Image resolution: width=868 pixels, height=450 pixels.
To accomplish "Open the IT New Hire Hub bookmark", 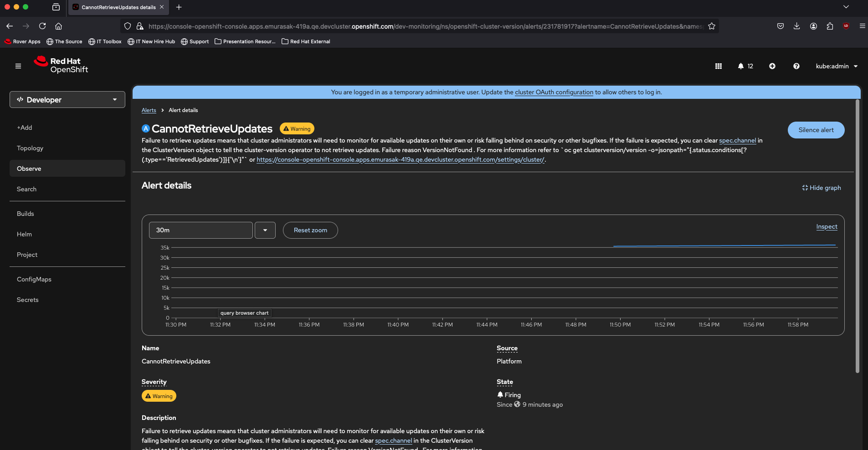I will click(151, 41).
